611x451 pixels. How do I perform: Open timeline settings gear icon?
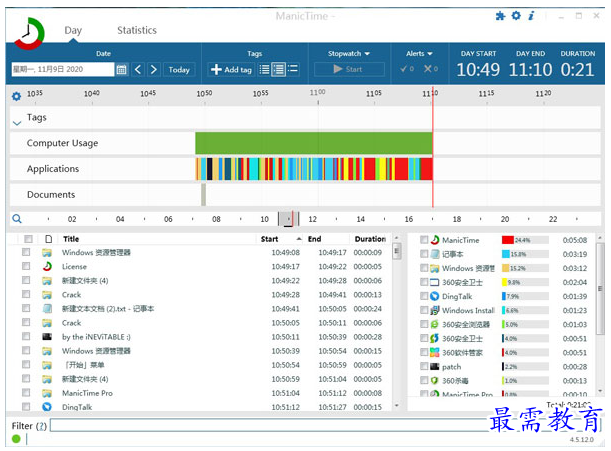point(16,96)
